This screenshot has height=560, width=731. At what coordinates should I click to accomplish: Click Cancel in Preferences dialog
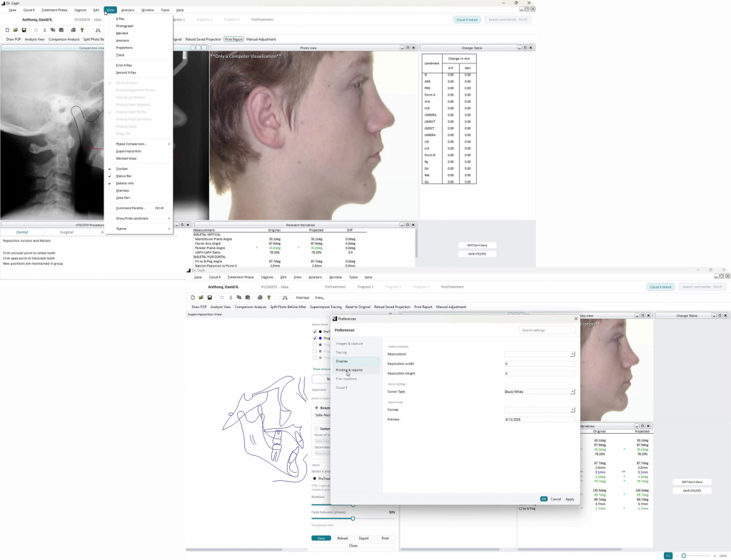click(555, 499)
